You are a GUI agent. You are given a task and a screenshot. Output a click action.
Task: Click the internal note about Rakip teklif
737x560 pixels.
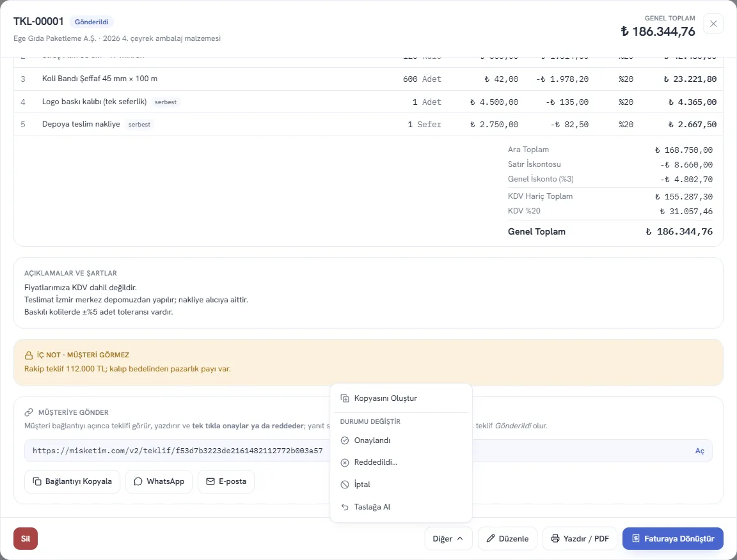click(x=127, y=369)
